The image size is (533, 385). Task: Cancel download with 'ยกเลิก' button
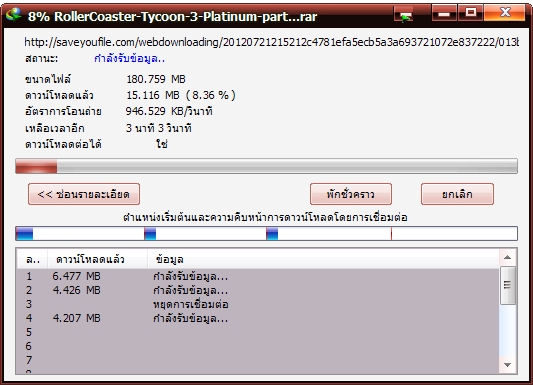(x=457, y=194)
